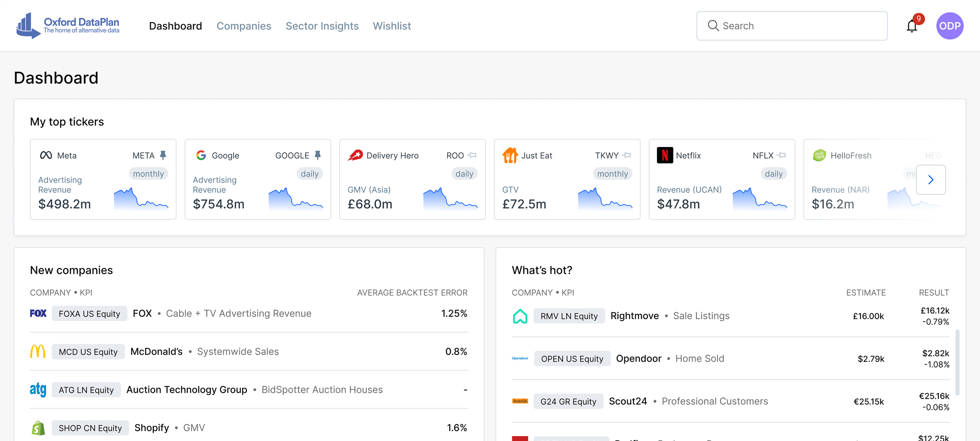Click the search magnifier in the search bar
980x441 pixels.
pyautogui.click(x=713, y=25)
